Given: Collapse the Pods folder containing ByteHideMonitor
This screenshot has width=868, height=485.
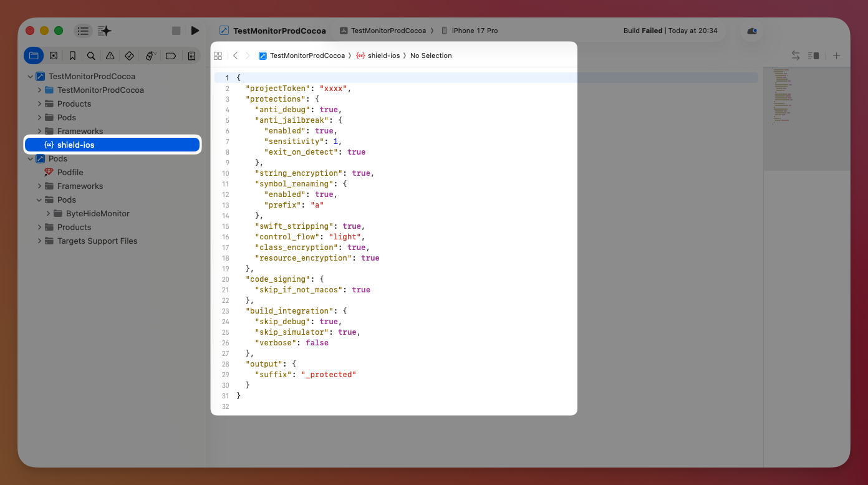Looking at the screenshot, I should (39, 200).
